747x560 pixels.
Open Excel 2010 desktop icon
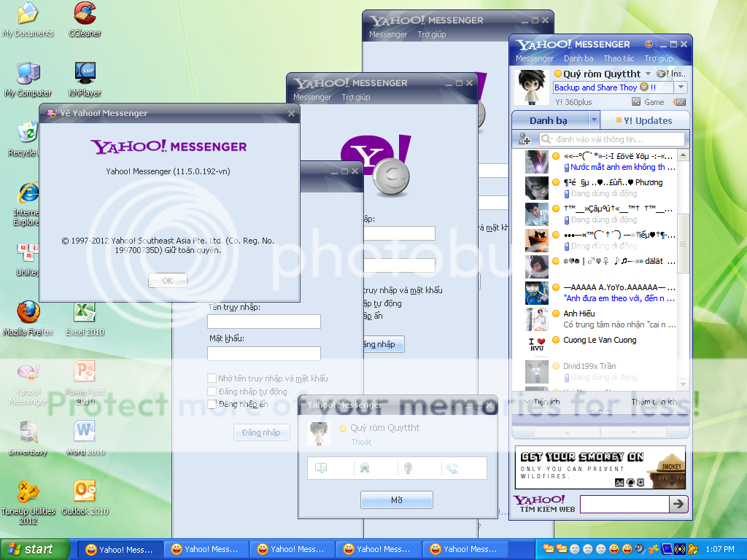85,318
